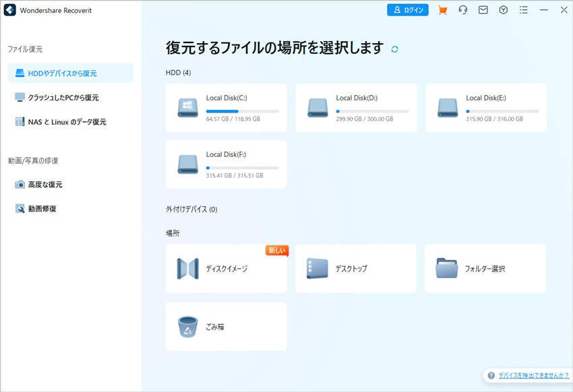Viewport: 573px width, 392px height.
Task: Switch to クラッシュしたPCから復元 recovery mode
Action: [x=70, y=96]
